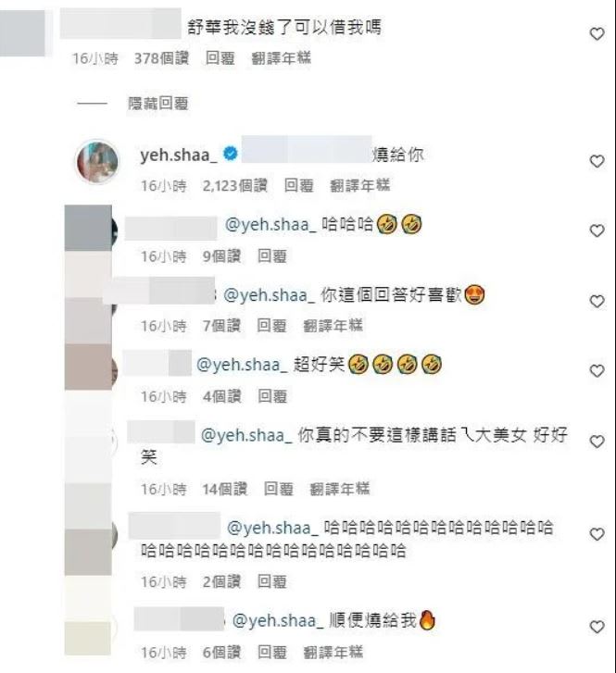Heart the long 哈哈哈哈 reply
The height and width of the screenshot is (673, 616).
pyautogui.click(x=597, y=534)
